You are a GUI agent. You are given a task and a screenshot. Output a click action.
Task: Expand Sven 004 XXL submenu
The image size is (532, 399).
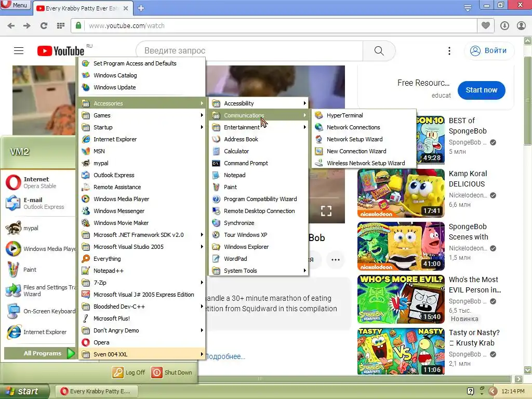pos(142,354)
